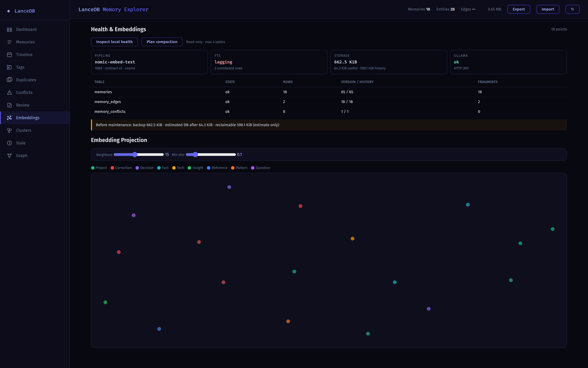Select the Embeddings sidebar item
This screenshot has height=368, width=588.
35,118
